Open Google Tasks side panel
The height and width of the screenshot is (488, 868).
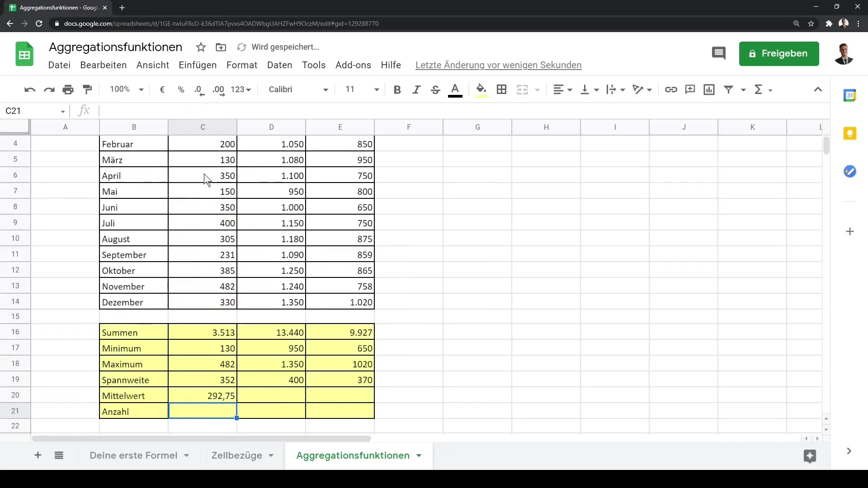[x=850, y=171]
